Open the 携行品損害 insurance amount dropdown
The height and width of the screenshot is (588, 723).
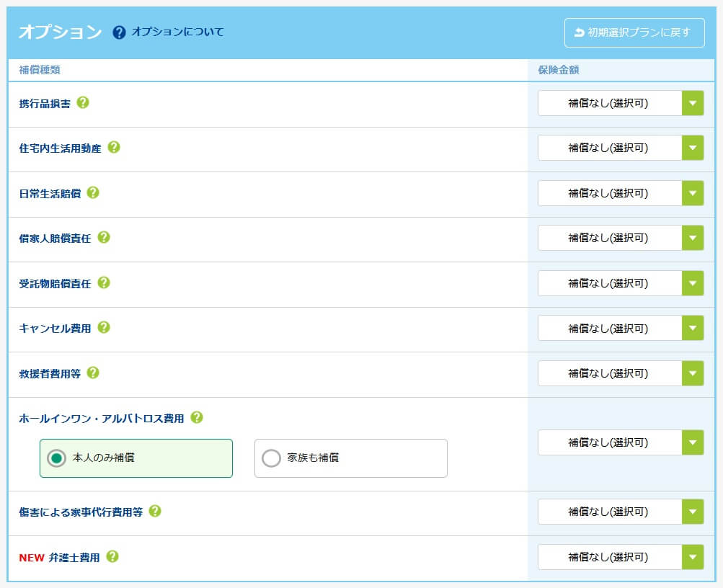click(x=621, y=103)
